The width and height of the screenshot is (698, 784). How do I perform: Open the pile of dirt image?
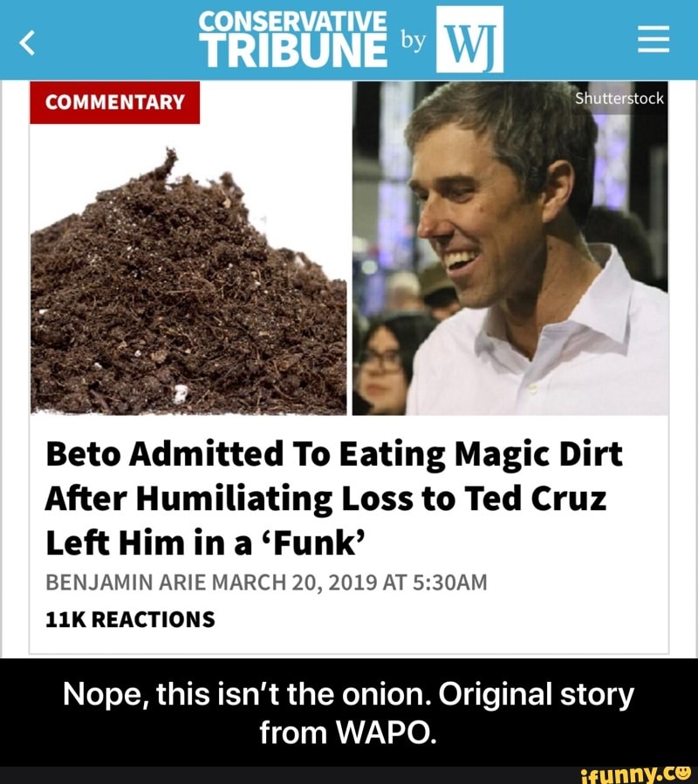click(188, 288)
